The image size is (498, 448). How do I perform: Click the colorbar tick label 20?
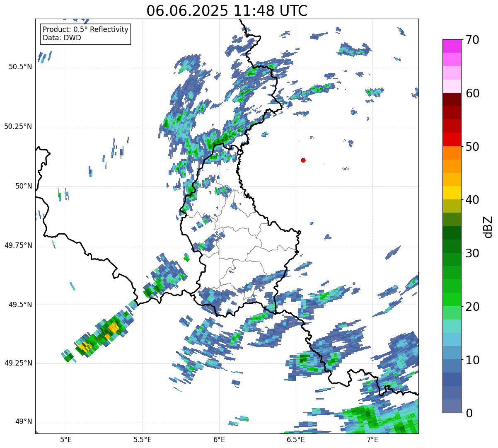472,306
